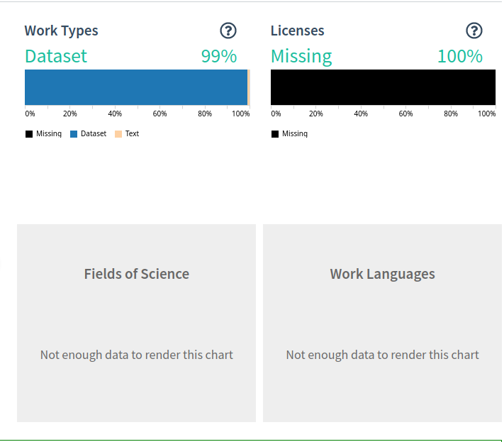Viewport: 504px width, 442px height.
Task: Select the Dataset legend label
Action: 94,133
